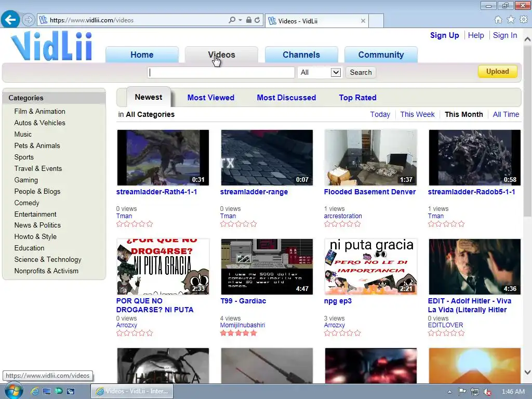Open the Windows Start button

click(13, 391)
